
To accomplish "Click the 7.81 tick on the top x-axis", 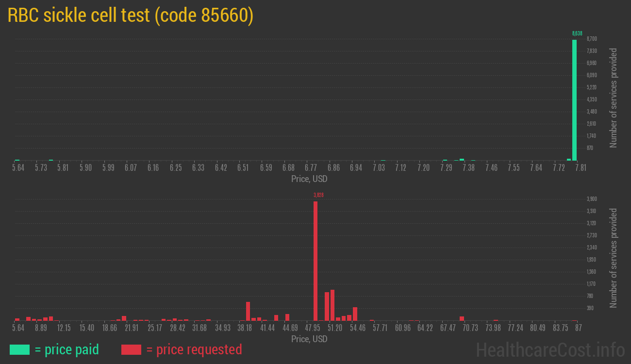I will (581, 168).
